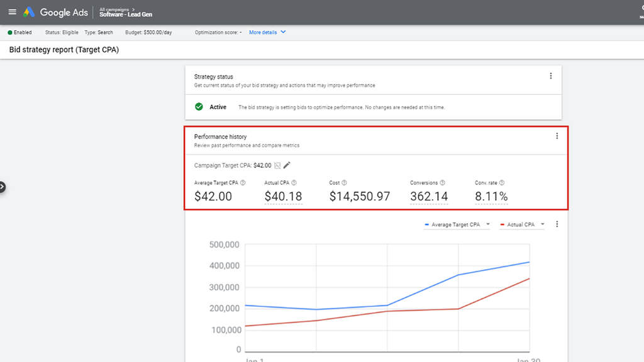
Task: Click help icon next to Cost
Action: [344, 183]
